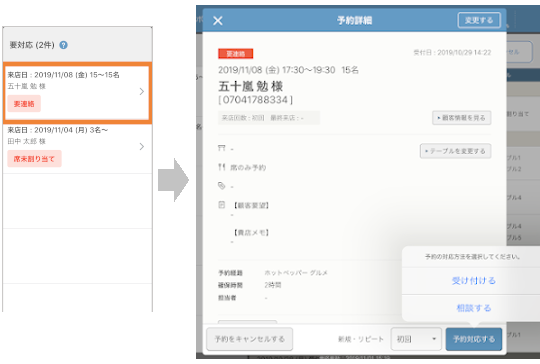Viewport: 540px width, 364px height.
Task: Click ホットペッパー グルメ route value
Action: [x=296, y=273]
